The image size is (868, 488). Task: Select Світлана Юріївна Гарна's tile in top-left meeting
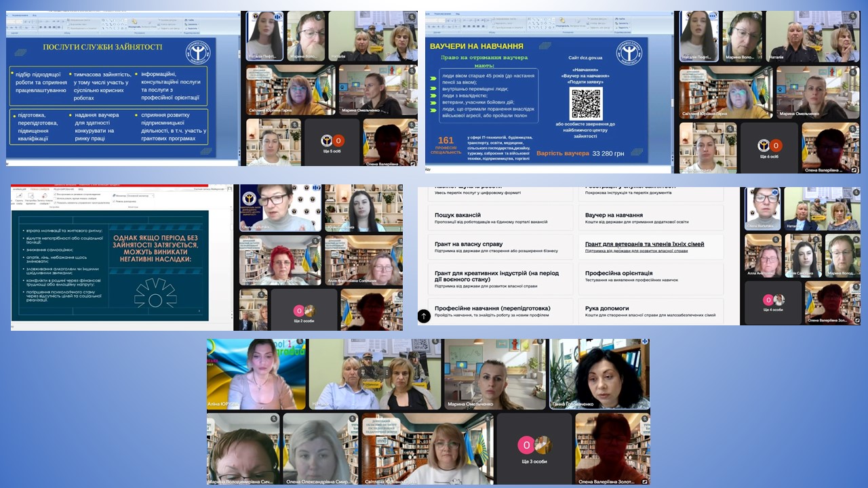(290, 90)
